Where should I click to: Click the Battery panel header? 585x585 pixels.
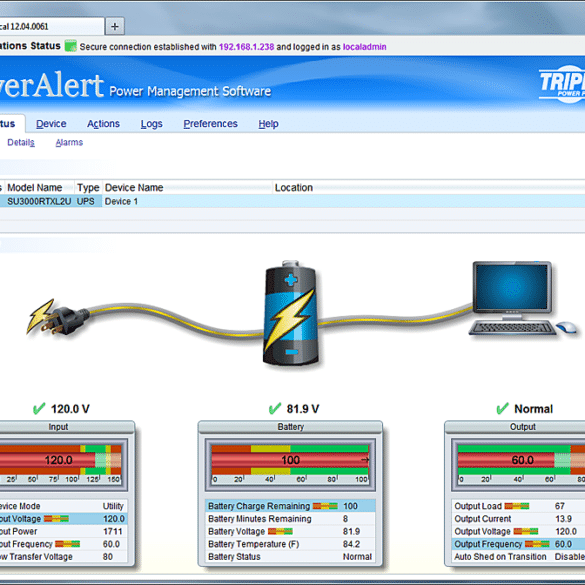tap(290, 427)
